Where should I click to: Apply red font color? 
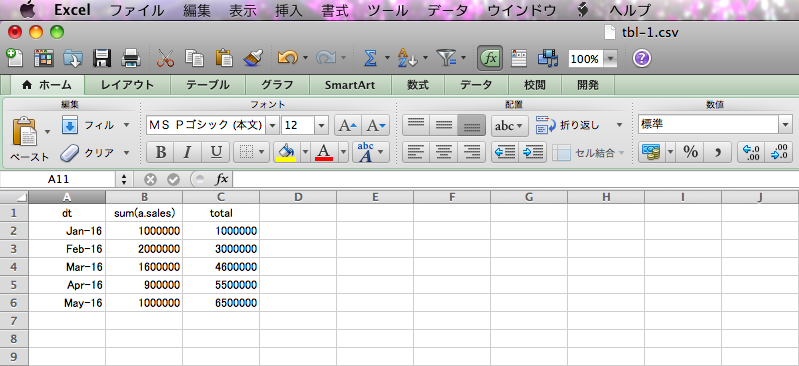click(325, 152)
